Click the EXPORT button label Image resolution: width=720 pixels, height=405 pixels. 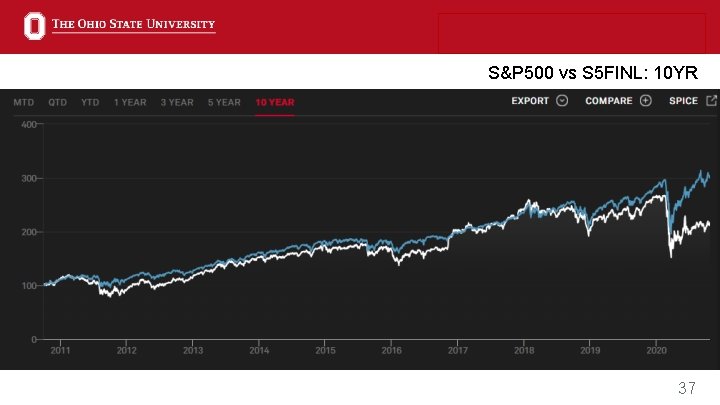pos(530,101)
